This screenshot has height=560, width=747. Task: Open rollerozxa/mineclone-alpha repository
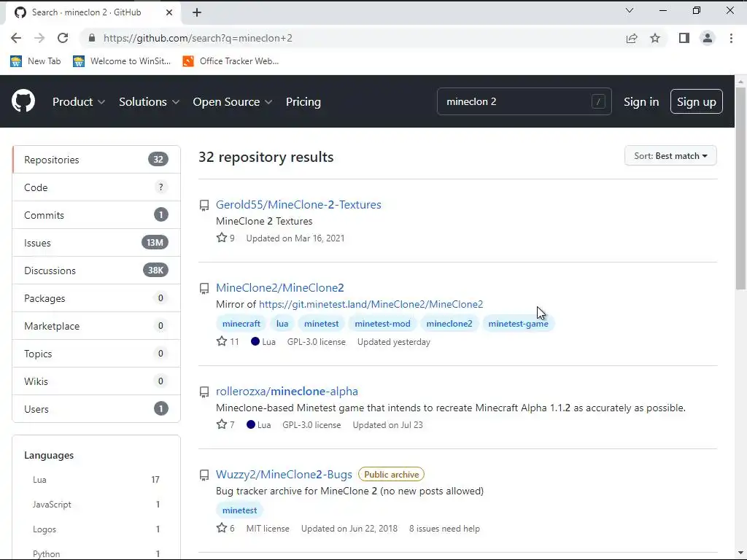click(x=287, y=391)
